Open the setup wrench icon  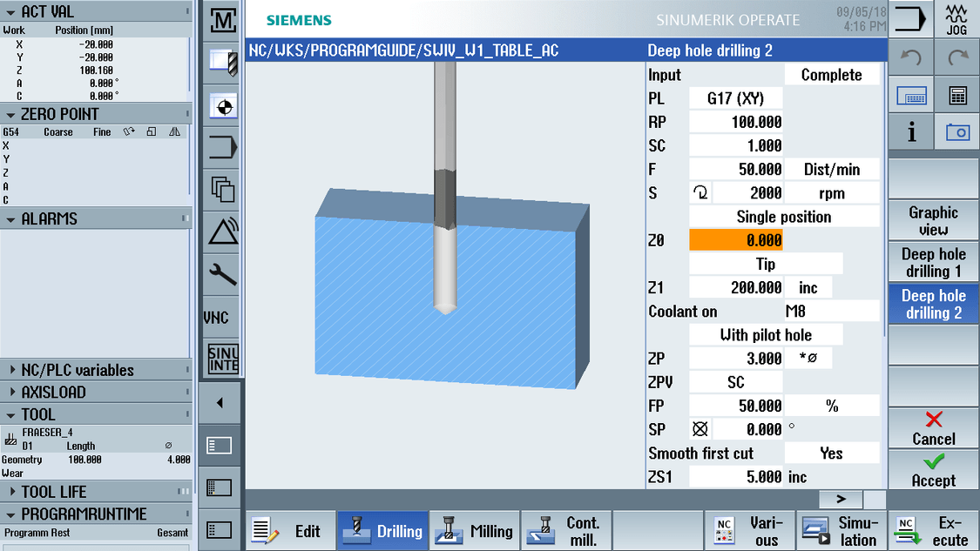click(x=222, y=274)
